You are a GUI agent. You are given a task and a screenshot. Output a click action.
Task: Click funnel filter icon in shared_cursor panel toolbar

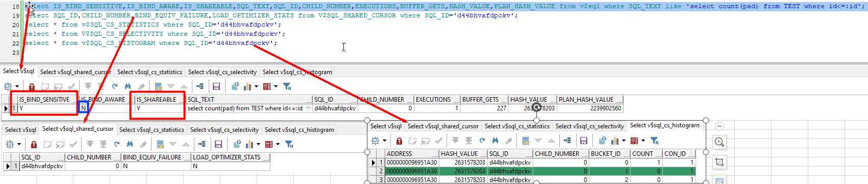tap(289, 144)
